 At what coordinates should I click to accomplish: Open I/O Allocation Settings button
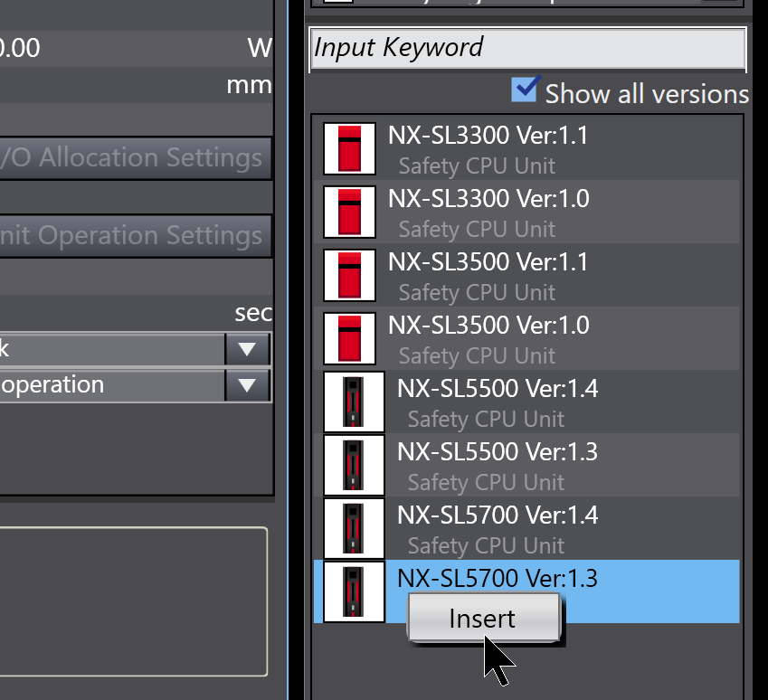point(136,157)
